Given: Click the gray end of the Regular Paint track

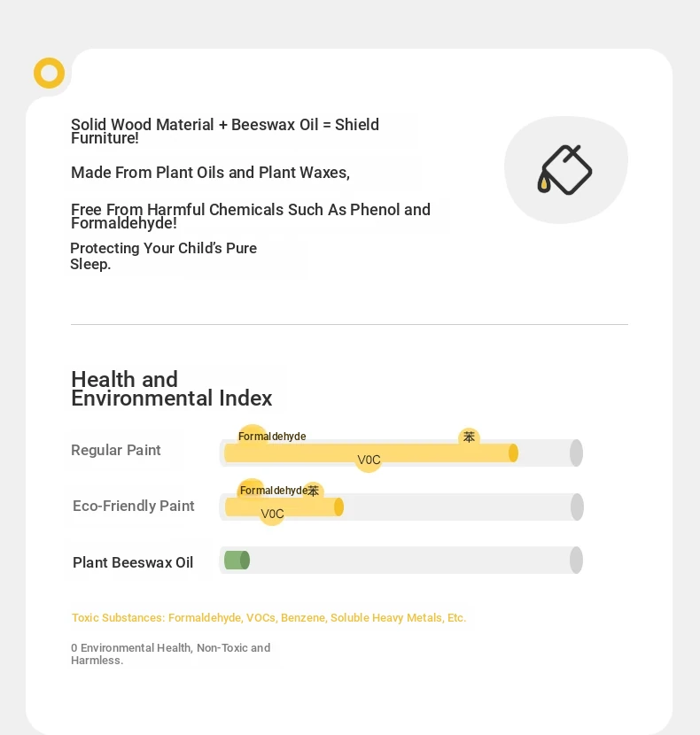Looking at the screenshot, I should [x=576, y=453].
